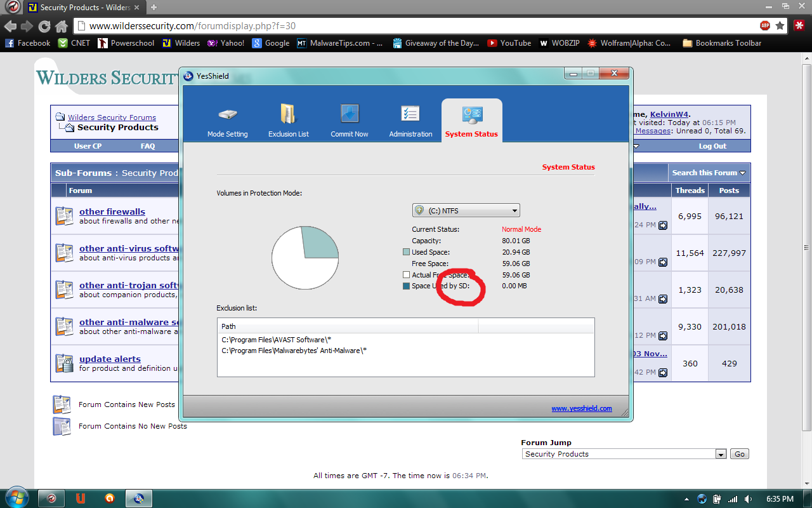Reload the current page

[x=44, y=26]
